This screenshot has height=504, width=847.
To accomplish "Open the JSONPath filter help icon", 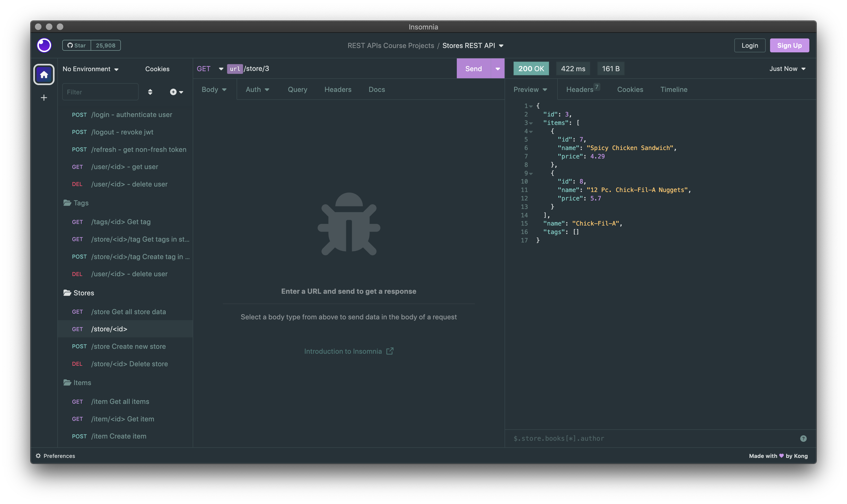I will tap(803, 439).
